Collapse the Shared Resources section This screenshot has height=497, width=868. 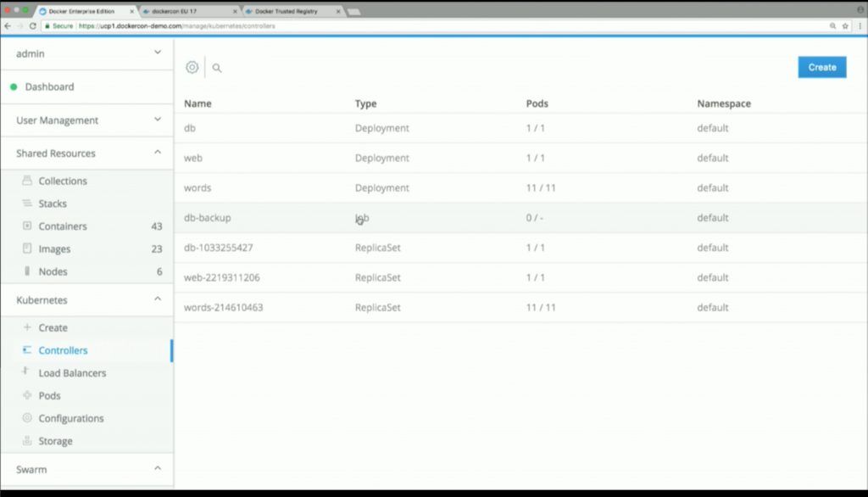tap(158, 153)
